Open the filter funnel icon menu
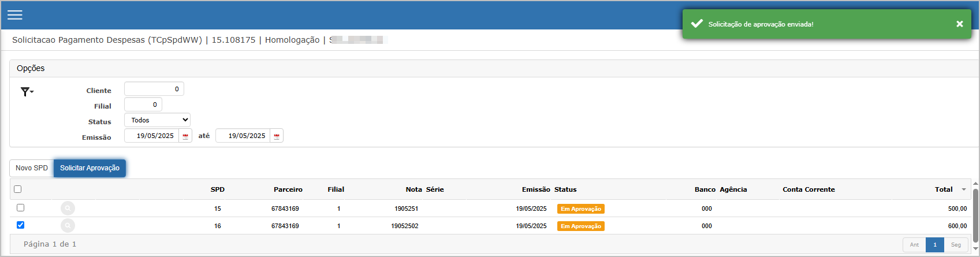 click(27, 91)
